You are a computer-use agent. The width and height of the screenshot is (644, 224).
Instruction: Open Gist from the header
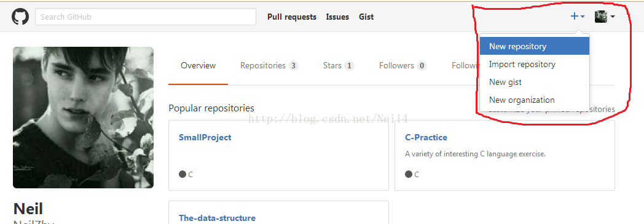tap(366, 17)
